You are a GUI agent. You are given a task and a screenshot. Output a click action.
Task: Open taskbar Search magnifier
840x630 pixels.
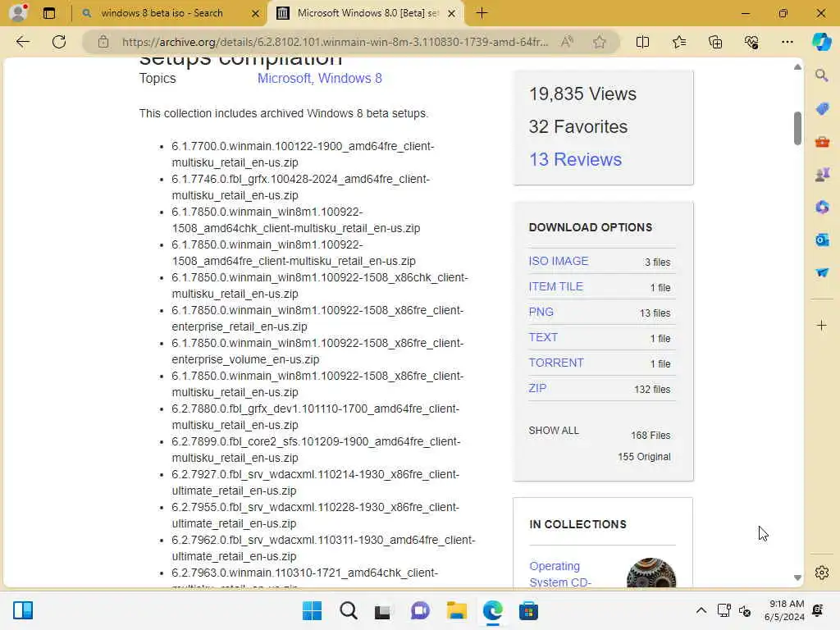348,610
